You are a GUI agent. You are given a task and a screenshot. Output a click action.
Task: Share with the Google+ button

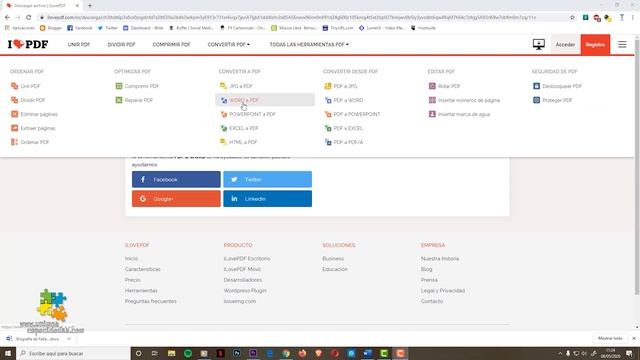(176, 199)
